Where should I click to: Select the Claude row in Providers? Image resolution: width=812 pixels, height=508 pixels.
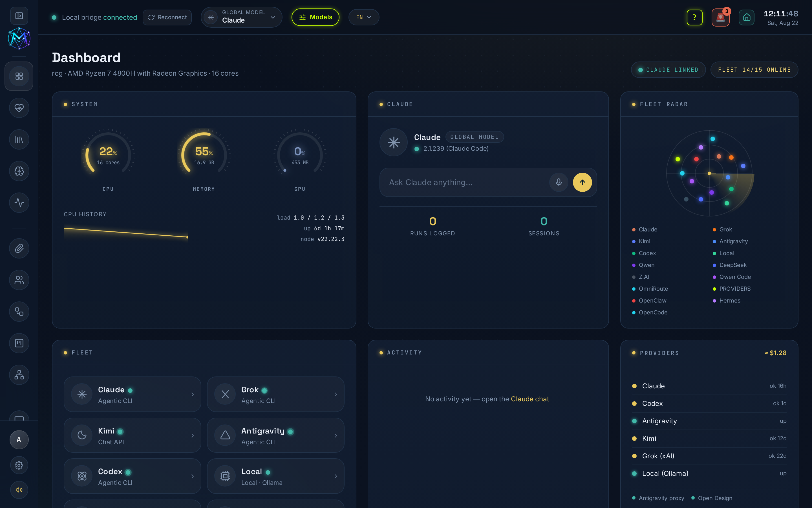(x=709, y=386)
